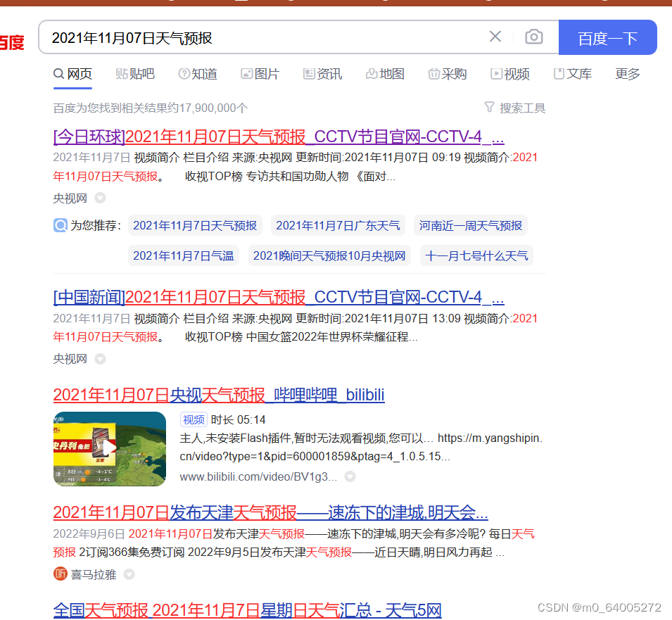Click the 百度一下 search button
672x620 pixels.
point(607,37)
